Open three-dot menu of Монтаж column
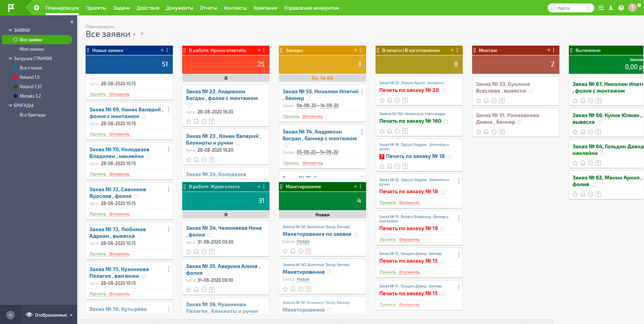Image resolution: width=644 pixels, height=324 pixels. 554,50
